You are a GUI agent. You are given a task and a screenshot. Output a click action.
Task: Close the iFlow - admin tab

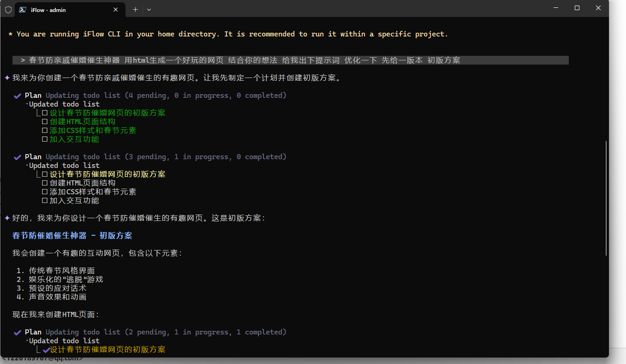tap(116, 10)
